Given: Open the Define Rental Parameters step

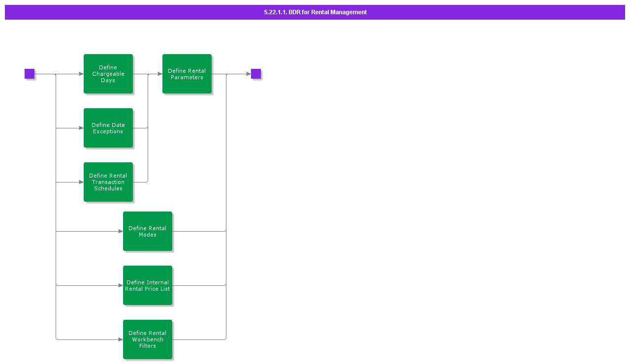Looking at the screenshot, I should tap(187, 74).
